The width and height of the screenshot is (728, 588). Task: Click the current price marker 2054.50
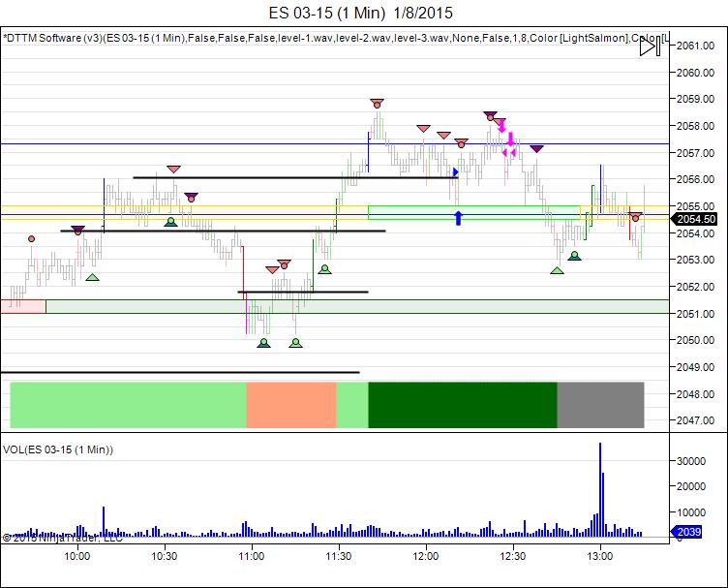tap(694, 219)
